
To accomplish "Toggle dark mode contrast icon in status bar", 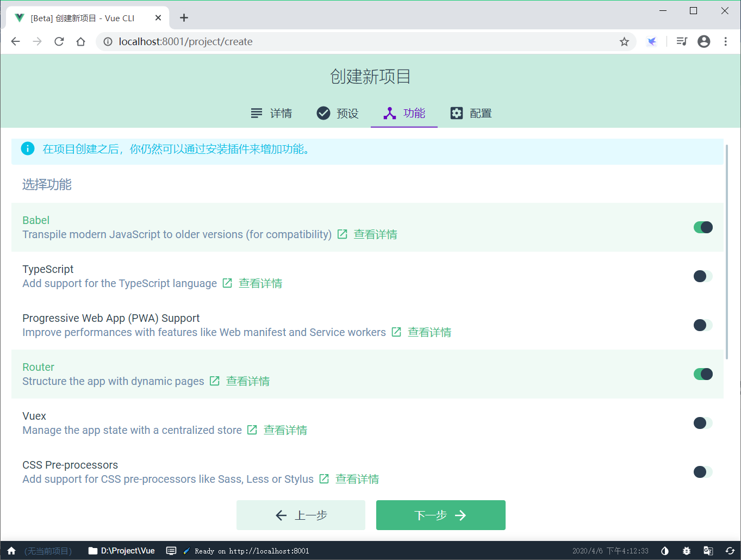I will point(665,551).
